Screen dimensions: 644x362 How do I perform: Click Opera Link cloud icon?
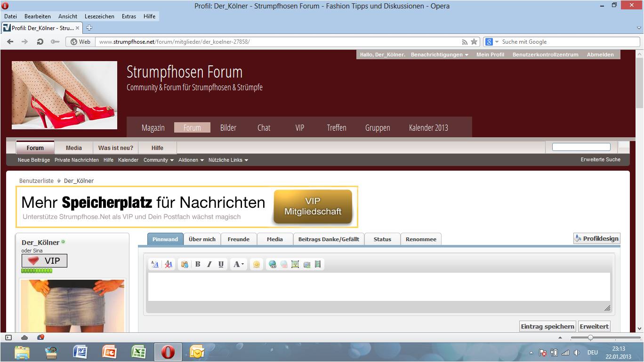(x=24, y=337)
